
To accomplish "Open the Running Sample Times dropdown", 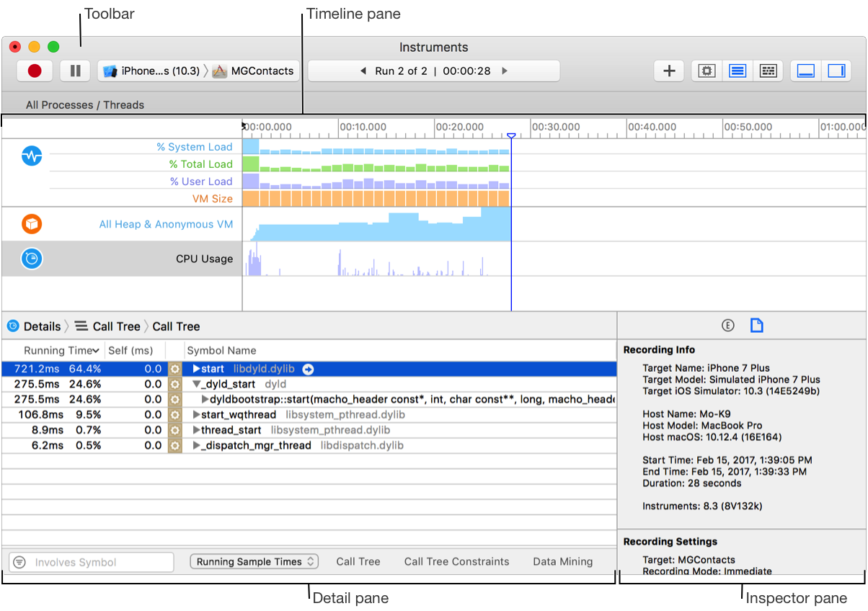I will point(254,561).
